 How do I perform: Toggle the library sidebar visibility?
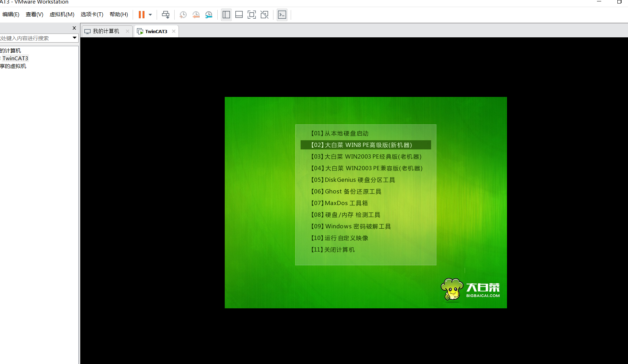pyautogui.click(x=226, y=14)
